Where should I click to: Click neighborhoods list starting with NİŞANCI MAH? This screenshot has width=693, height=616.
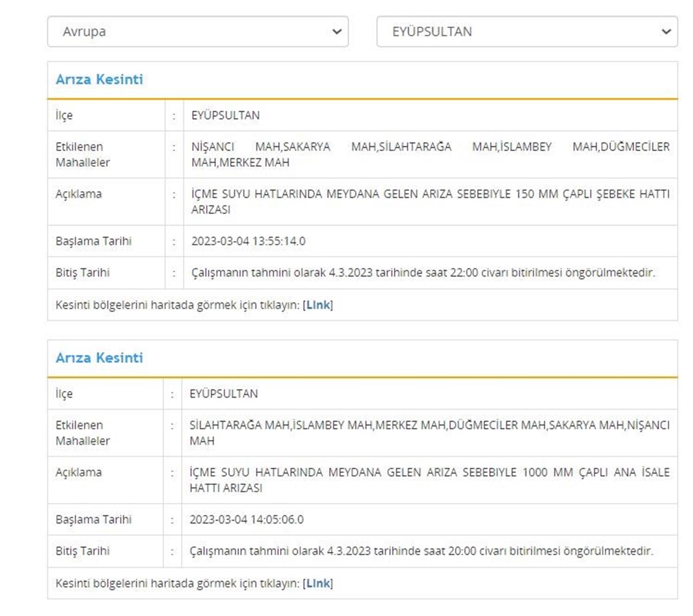430,154
